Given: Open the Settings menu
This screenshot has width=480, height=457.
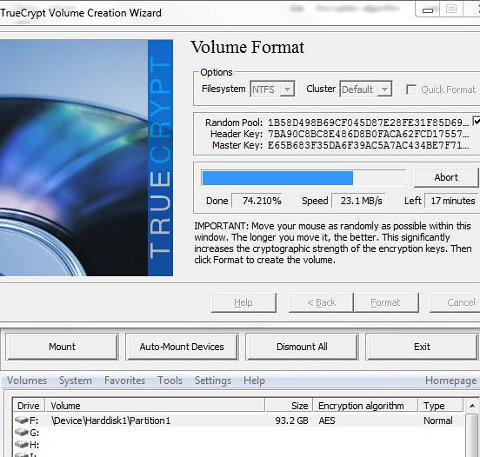Looking at the screenshot, I should (x=213, y=380).
